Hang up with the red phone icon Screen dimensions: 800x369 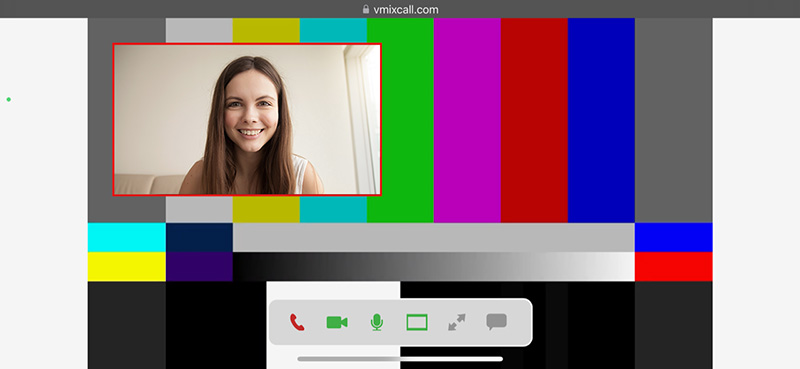[x=297, y=322]
